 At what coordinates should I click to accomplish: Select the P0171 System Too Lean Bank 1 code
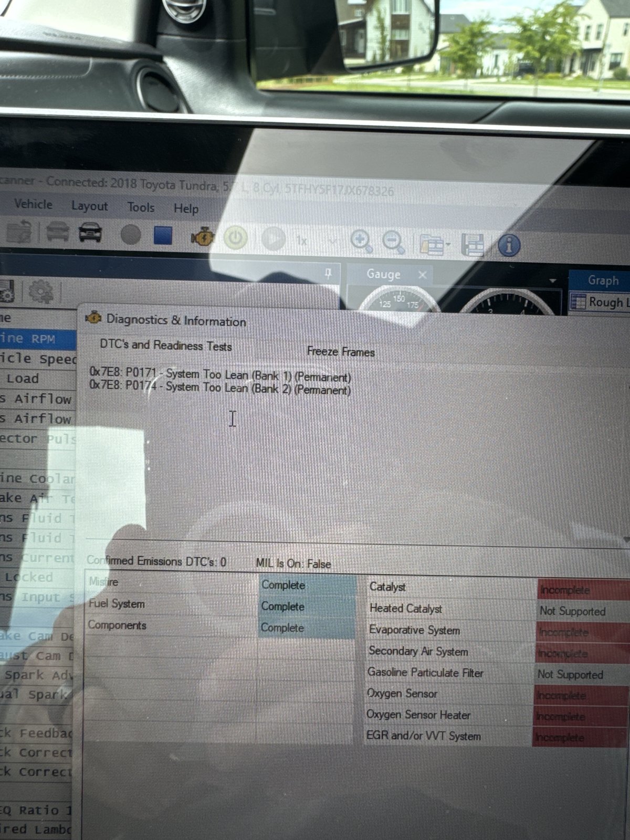[x=220, y=375]
